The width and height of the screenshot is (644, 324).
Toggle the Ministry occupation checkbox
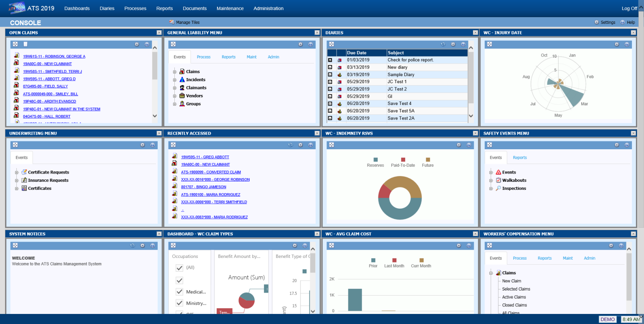(180, 303)
